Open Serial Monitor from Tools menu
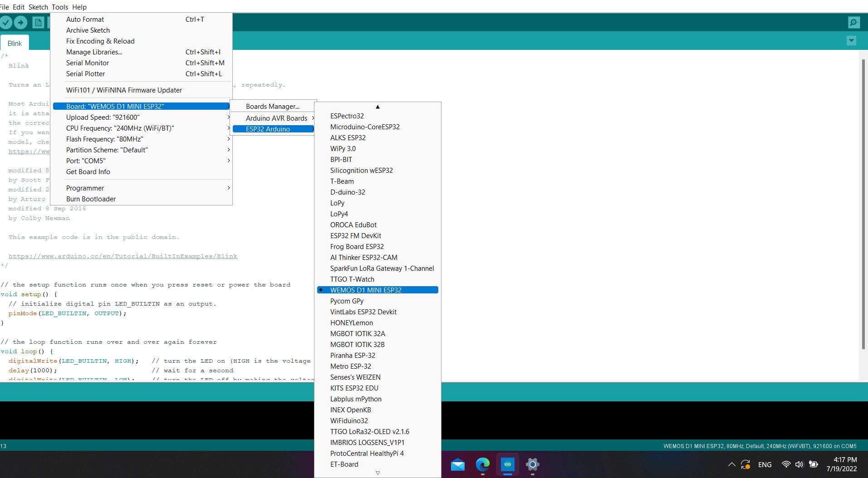 [x=142, y=63]
